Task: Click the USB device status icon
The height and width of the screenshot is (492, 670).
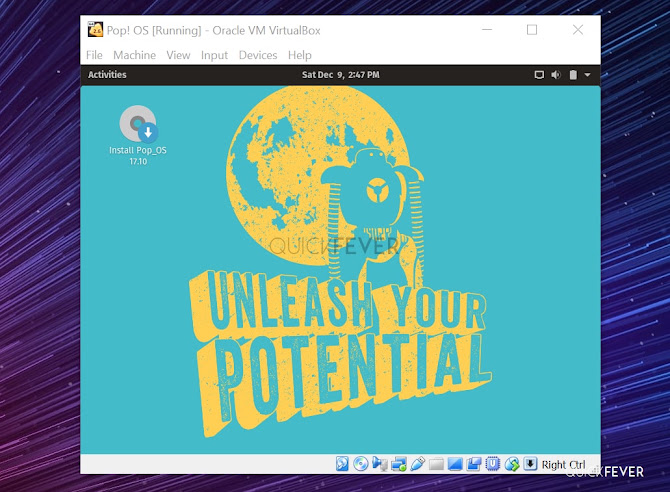Action: [417, 464]
